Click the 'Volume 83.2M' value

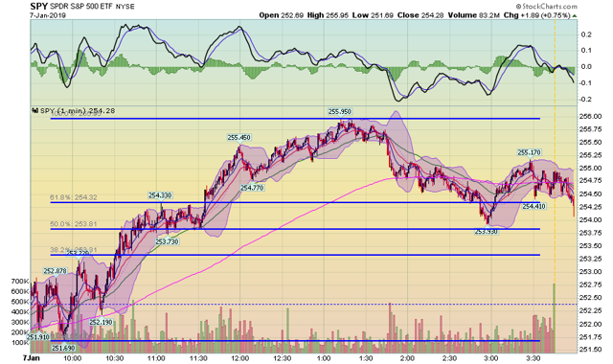(x=474, y=15)
